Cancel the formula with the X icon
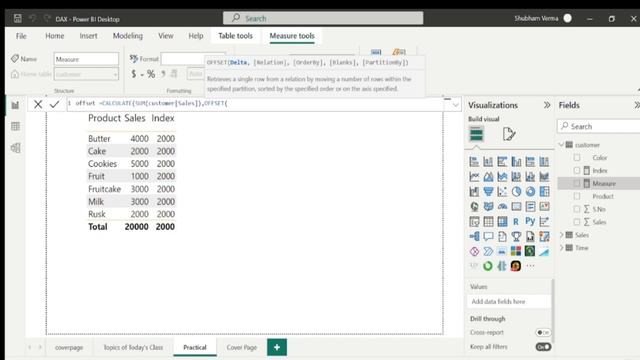The width and height of the screenshot is (640, 360). point(38,104)
